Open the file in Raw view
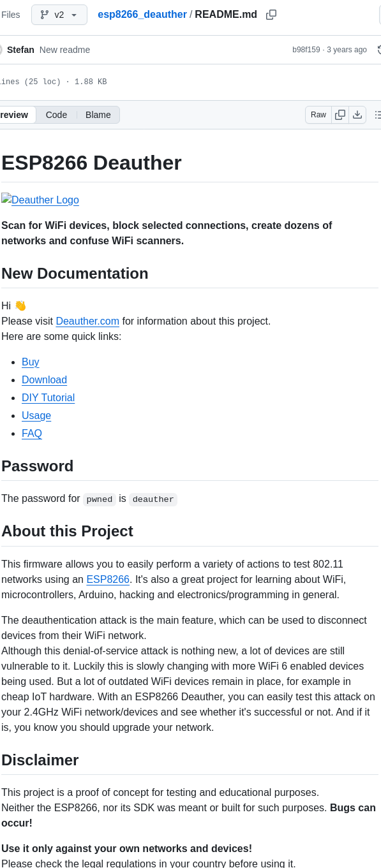This screenshot has width=381, height=868. click(x=318, y=115)
